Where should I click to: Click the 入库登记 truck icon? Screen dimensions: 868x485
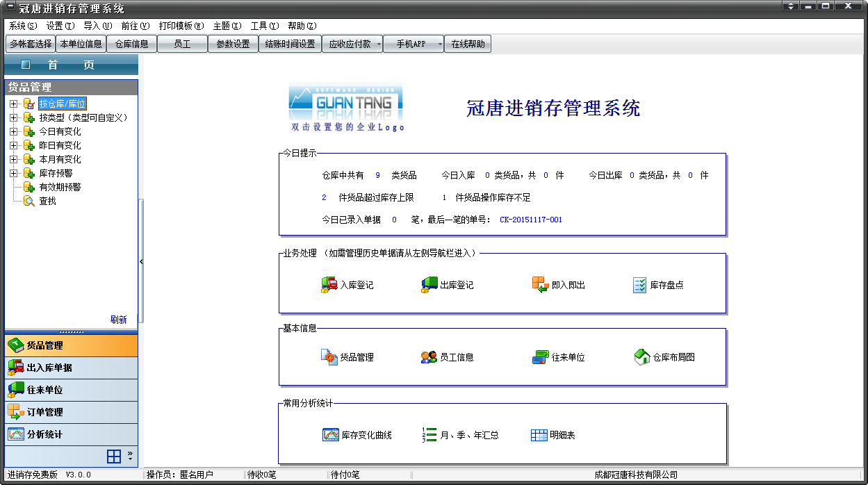coord(329,285)
